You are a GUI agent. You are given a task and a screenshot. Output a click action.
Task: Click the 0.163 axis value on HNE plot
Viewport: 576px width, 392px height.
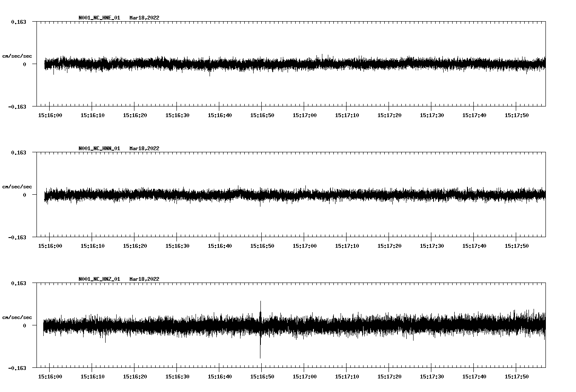click(x=18, y=22)
